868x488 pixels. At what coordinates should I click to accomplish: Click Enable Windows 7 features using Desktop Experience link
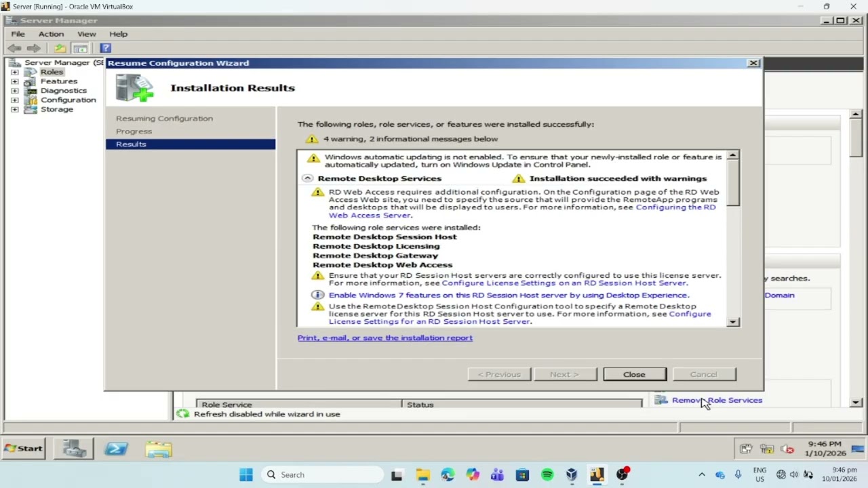[x=509, y=296]
